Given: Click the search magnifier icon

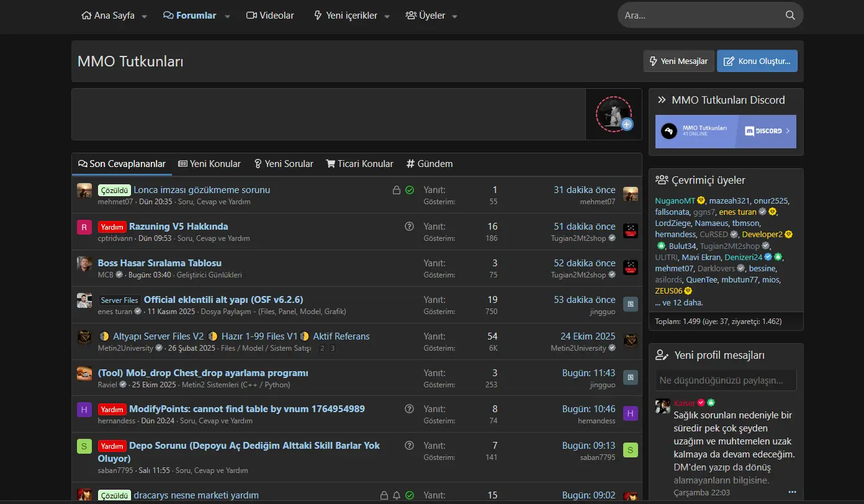Looking at the screenshot, I should [x=790, y=16].
